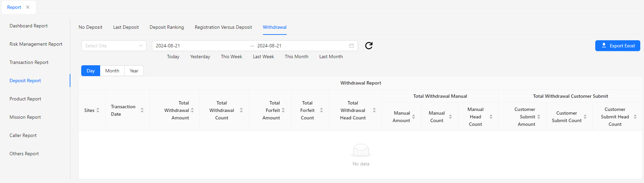Choose the This Month date shortcut

pos(296,56)
